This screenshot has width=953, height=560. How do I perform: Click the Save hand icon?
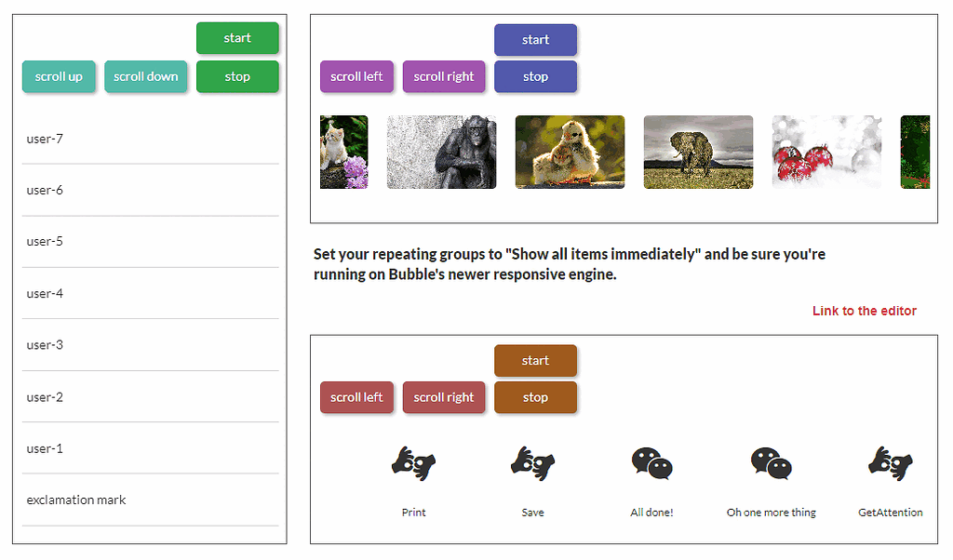click(532, 463)
